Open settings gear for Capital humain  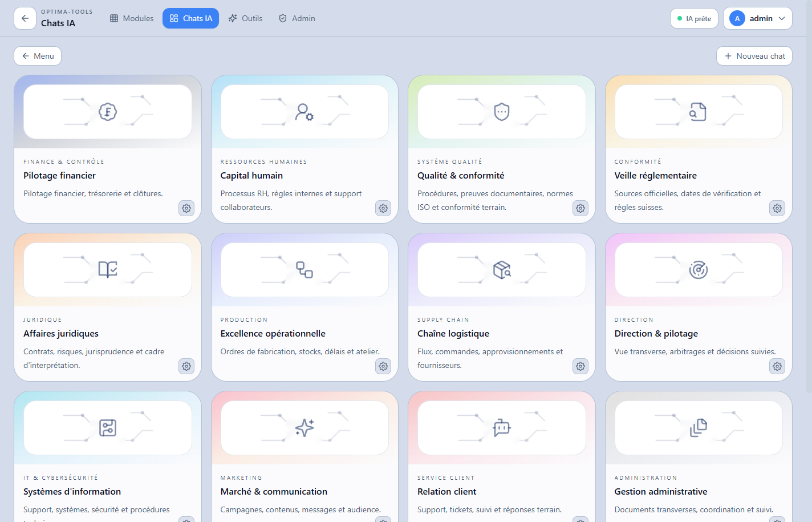(383, 208)
